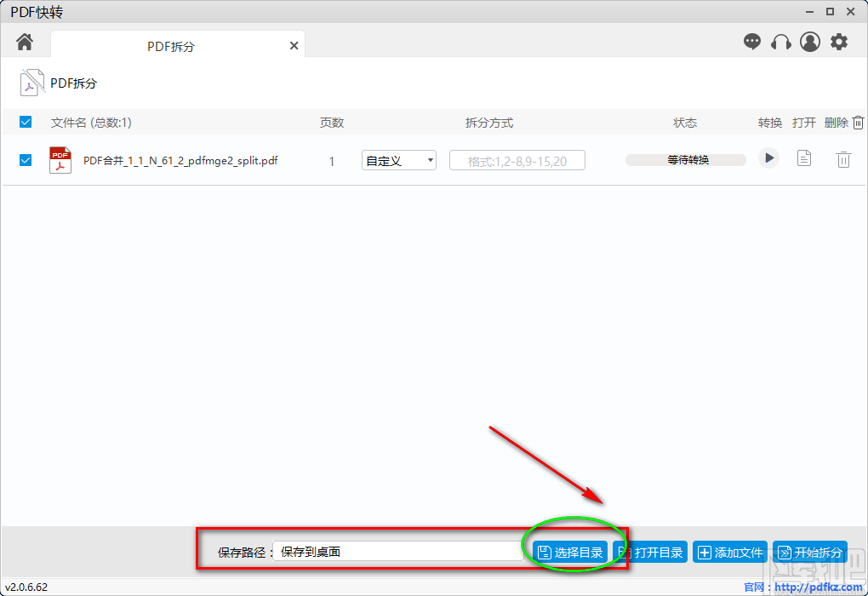Click the 等待转换 progress bar

[x=685, y=158]
